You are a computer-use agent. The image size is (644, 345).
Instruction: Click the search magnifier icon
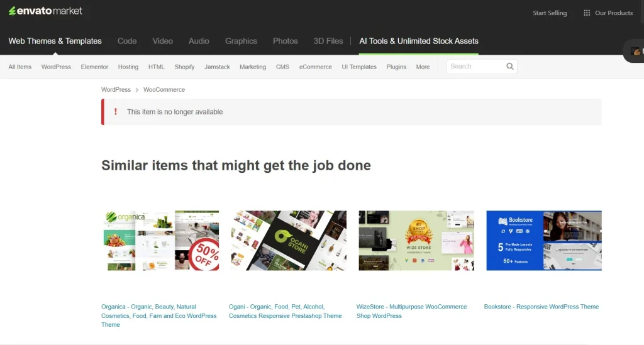click(x=509, y=67)
